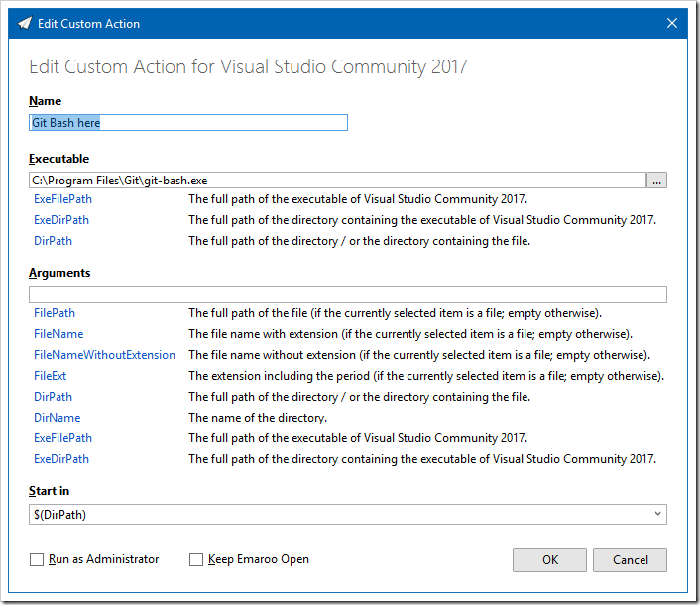Image resolution: width=700 pixels, height=605 pixels.
Task: Insert DirPath under Arguments
Action: coord(54,397)
